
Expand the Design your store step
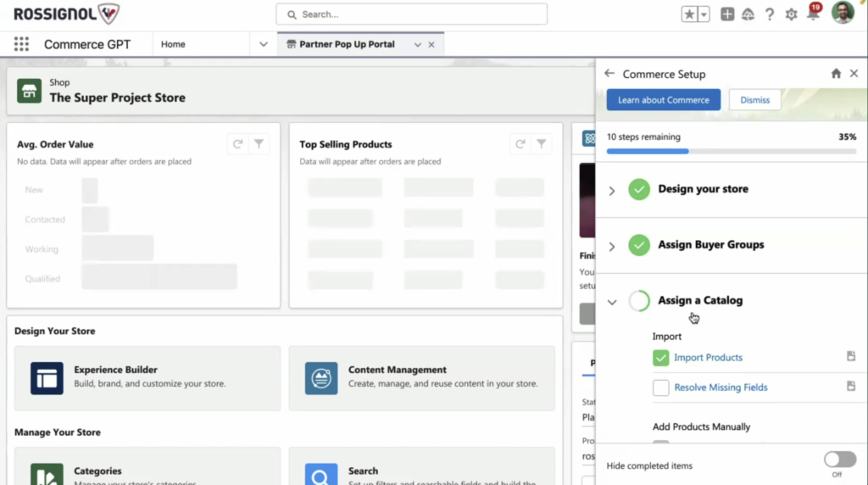point(612,191)
